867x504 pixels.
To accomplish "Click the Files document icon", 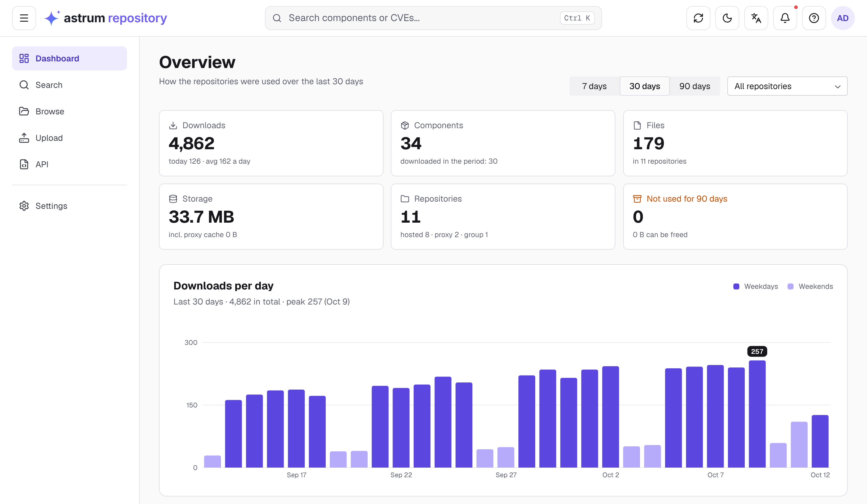I will (637, 125).
